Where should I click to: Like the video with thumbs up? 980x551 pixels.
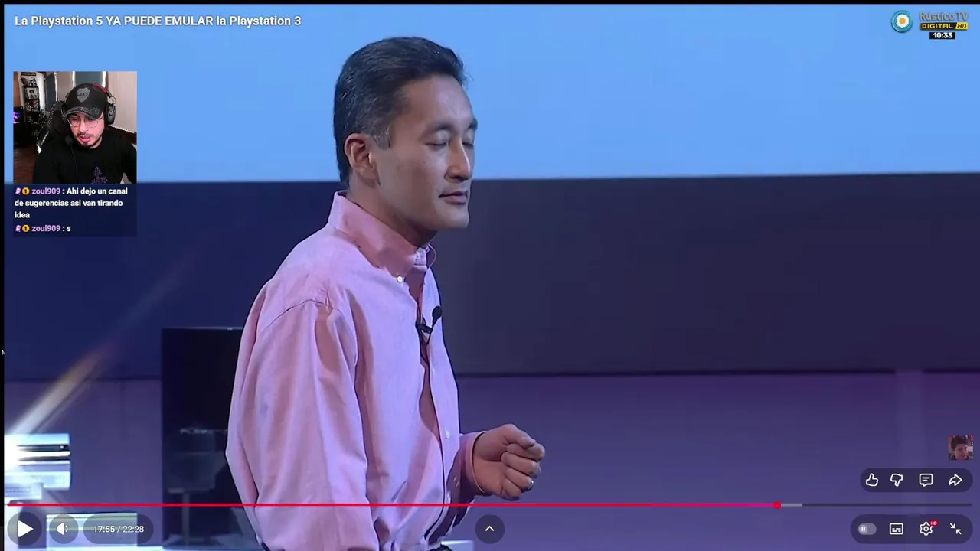click(x=872, y=480)
